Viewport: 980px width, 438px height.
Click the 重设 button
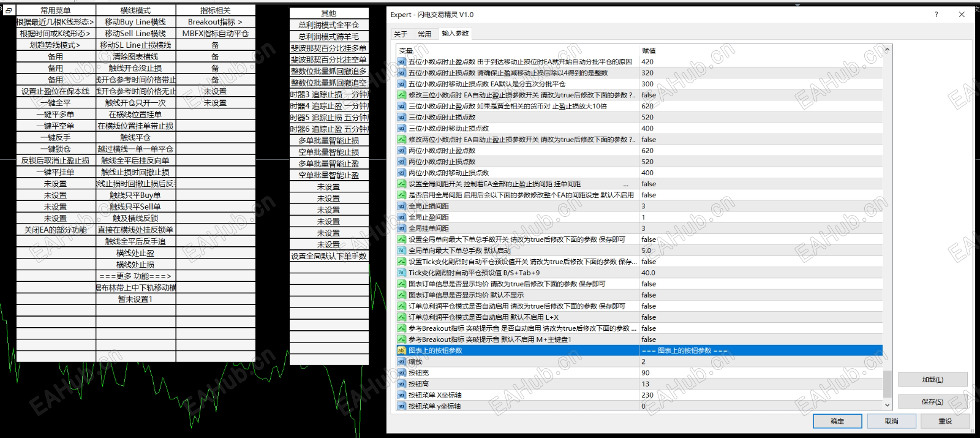(946, 421)
